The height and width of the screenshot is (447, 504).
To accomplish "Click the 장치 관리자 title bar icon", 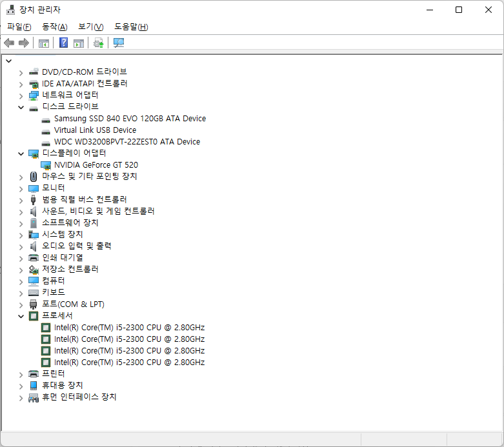I will click(x=10, y=10).
